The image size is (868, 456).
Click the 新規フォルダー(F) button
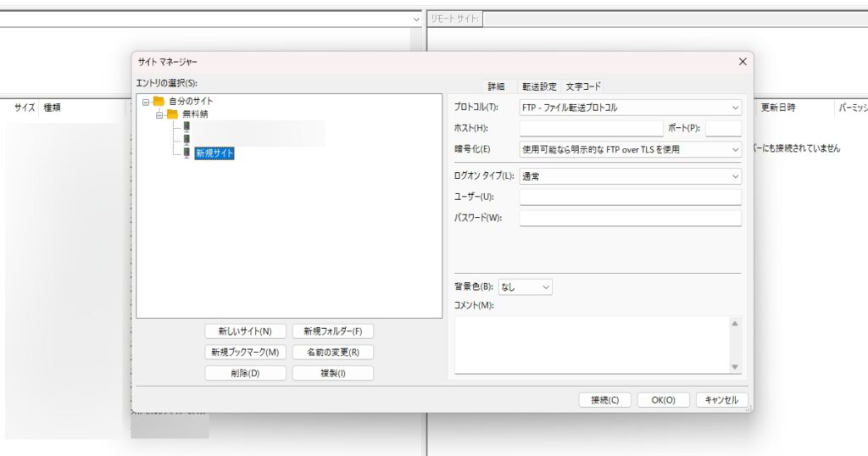[x=332, y=331]
